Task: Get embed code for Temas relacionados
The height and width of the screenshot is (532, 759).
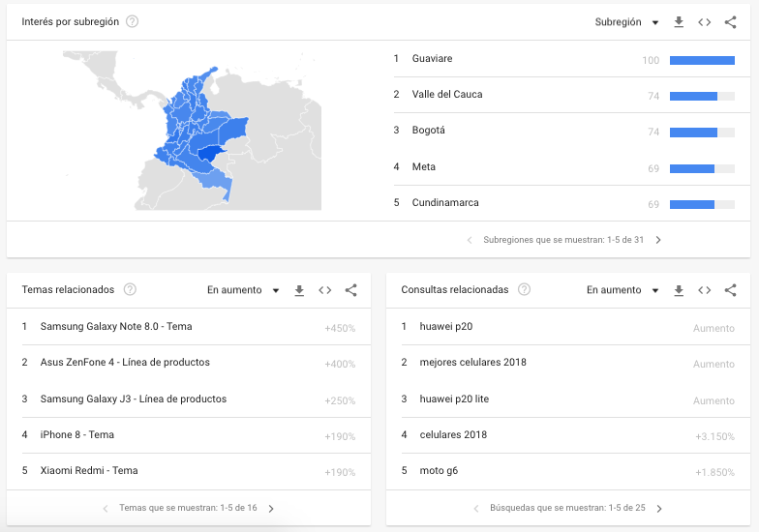Action: (x=325, y=290)
